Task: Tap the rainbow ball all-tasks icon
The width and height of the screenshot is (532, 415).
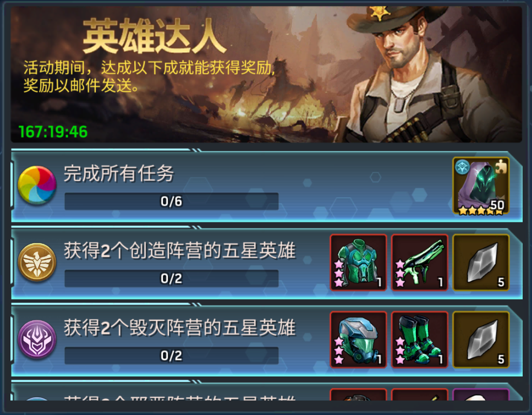Action: (37, 185)
